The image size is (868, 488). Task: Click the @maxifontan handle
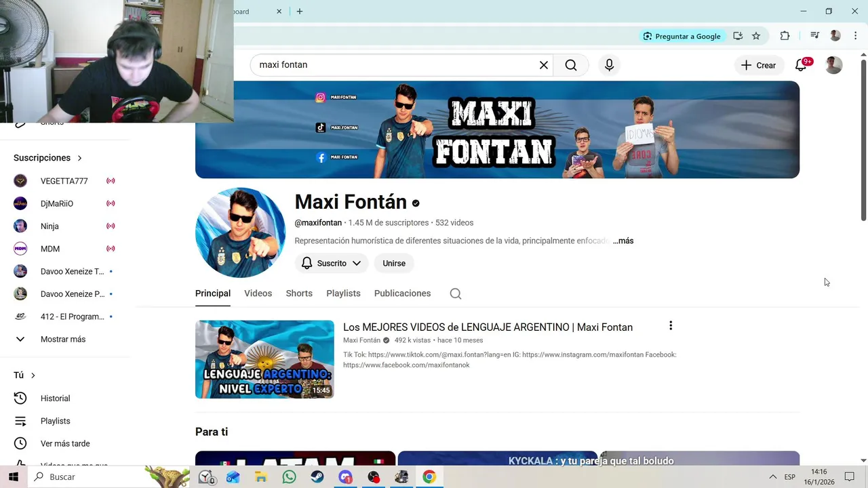pos(318,223)
